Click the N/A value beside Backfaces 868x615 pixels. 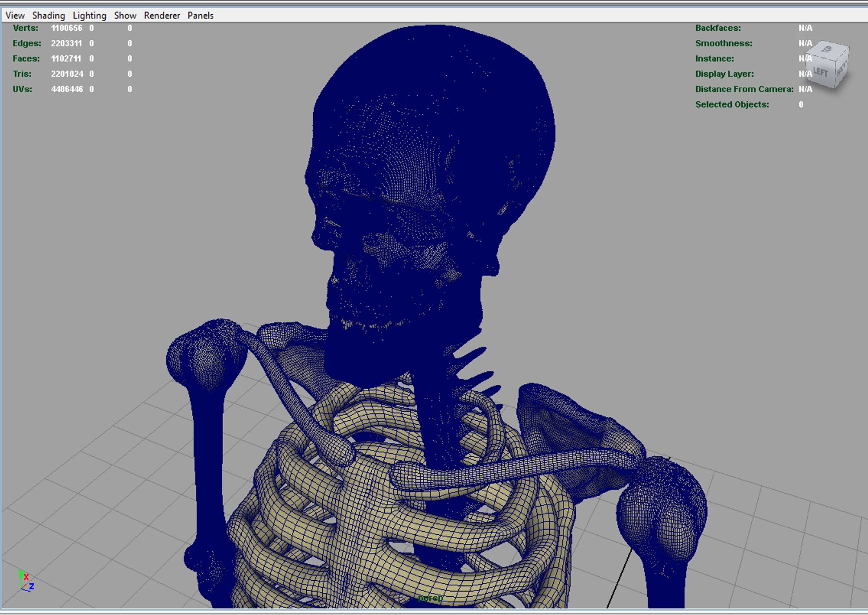[805, 28]
